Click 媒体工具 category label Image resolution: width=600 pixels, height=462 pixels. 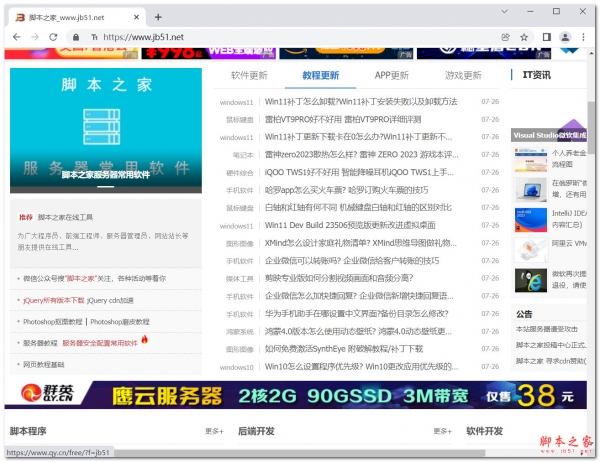click(240, 279)
